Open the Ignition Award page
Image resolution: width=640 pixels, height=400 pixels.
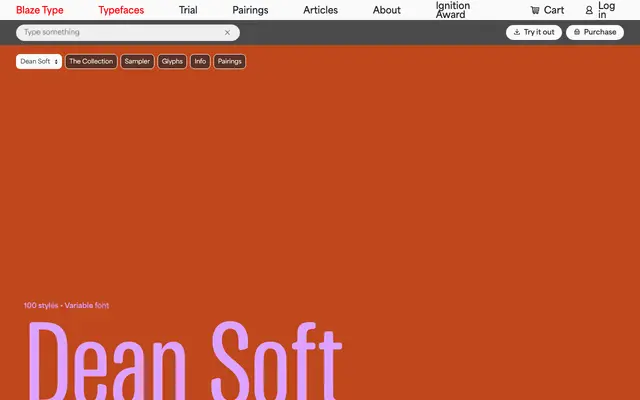click(453, 10)
